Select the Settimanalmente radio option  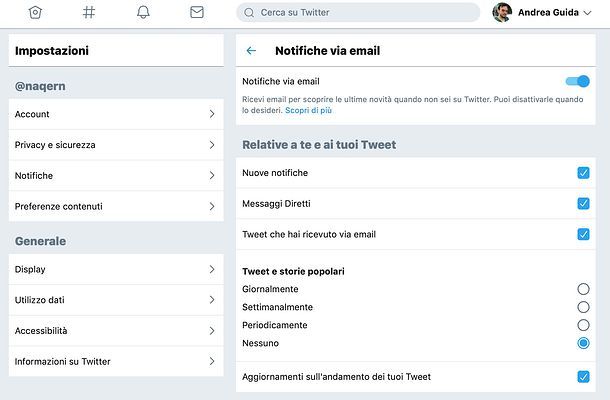[583, 307]
